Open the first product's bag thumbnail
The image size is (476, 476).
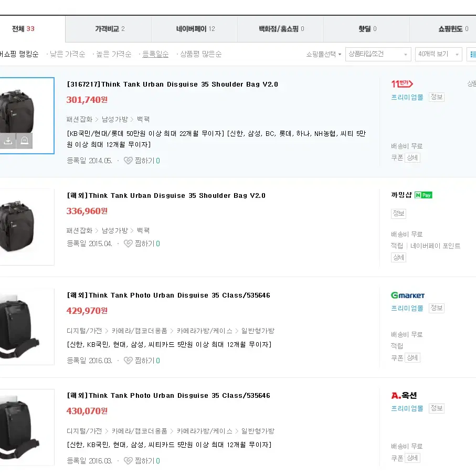point(27,115)
